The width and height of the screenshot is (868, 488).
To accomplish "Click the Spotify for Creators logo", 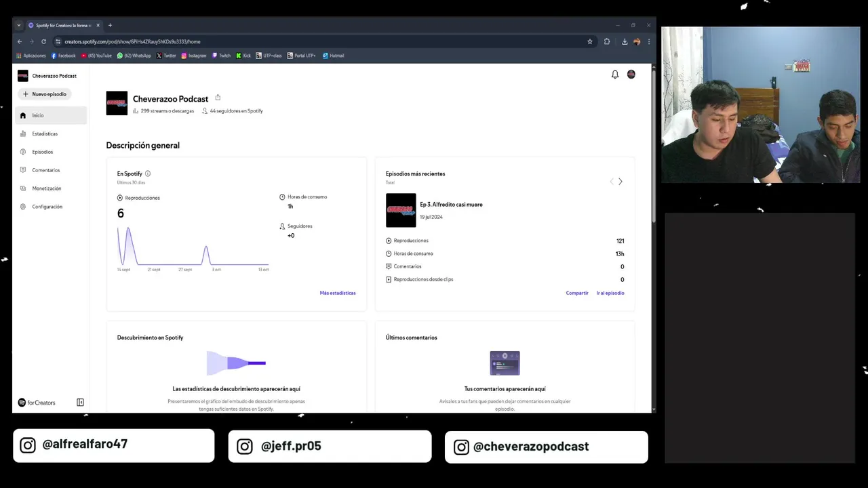I will 37,403.
